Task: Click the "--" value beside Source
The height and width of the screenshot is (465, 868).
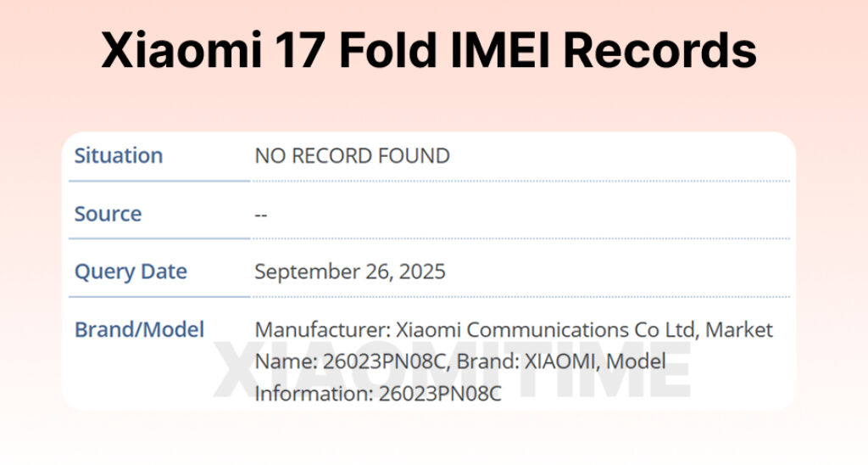Action: pos(261,215)
